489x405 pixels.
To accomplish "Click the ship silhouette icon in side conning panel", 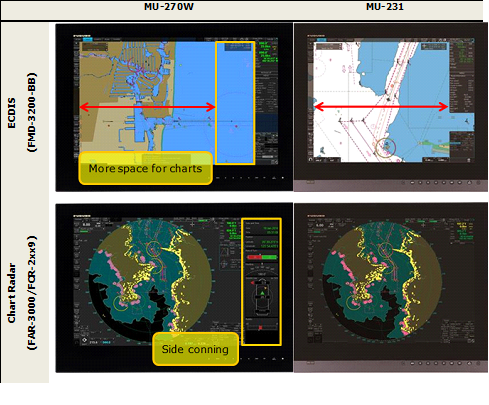I will click(262, 298).
